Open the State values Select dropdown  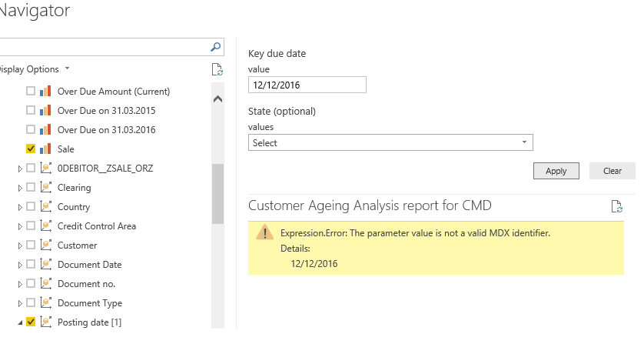click(x=390, y=142)
